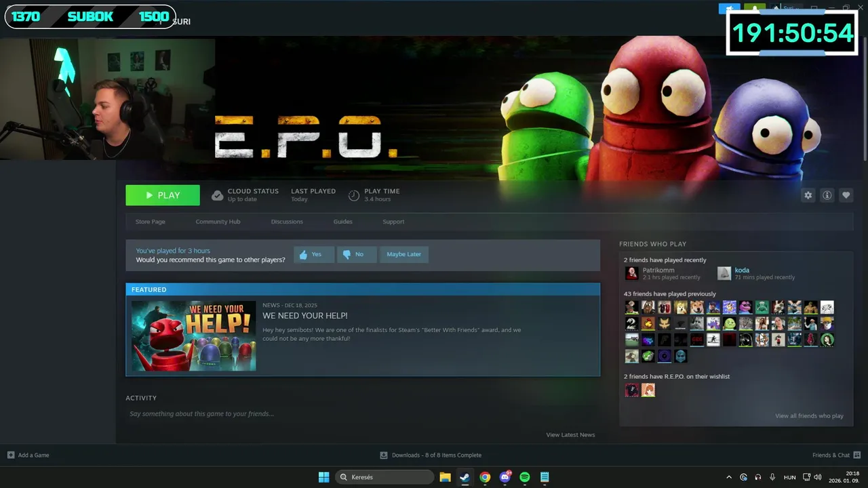Click the activity comment input field
The height and width of the screenshot is (488, 868).
click(363, 413)
